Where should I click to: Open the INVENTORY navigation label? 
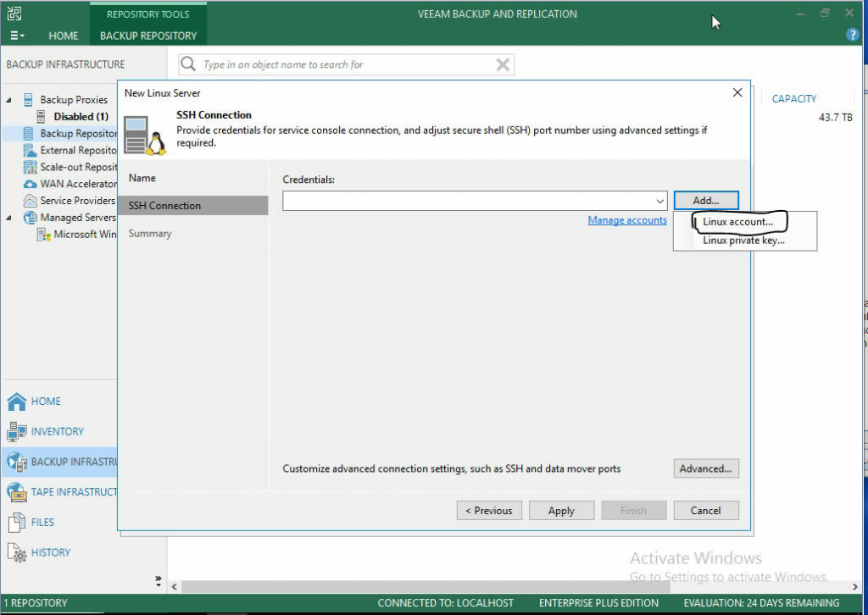tap(57, 431)
